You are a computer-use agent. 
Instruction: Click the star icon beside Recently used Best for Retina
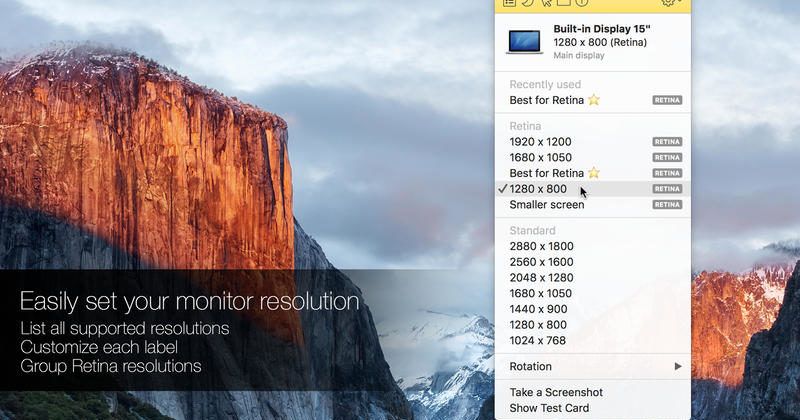tap(593, 100)
